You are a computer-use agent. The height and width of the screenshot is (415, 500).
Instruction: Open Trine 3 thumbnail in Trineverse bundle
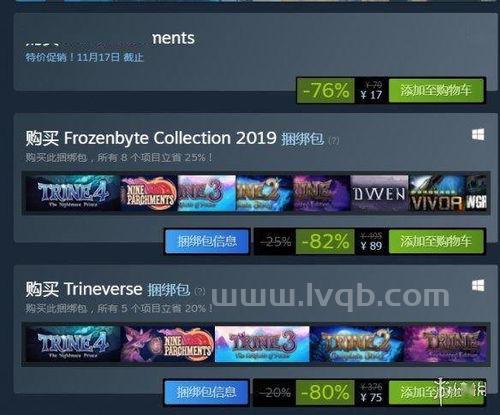pos(262,344)
